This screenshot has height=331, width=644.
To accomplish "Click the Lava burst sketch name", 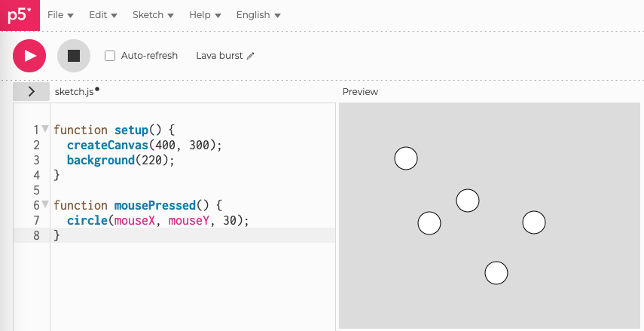I will (x=219, y=56).
